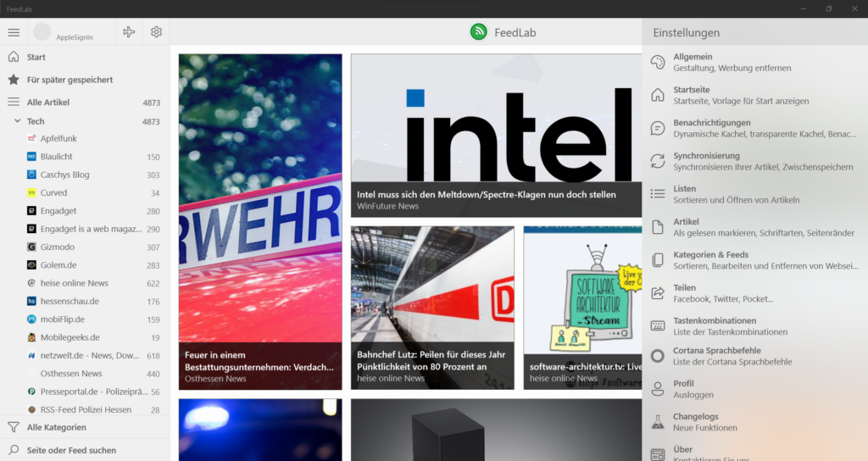Click the Gizmodo feed icon
The height and width of the screenshot is (461, 868).
pos(31,247)
